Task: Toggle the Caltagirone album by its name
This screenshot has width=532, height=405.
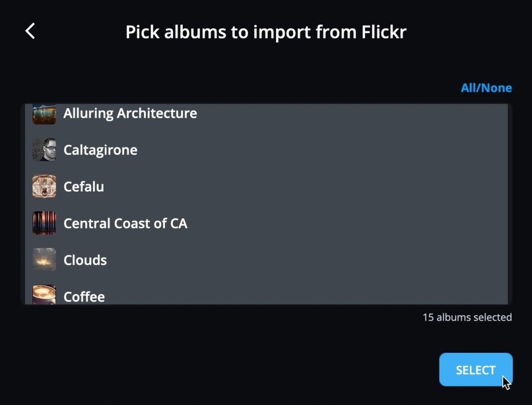Action: (x=101, y=150)
